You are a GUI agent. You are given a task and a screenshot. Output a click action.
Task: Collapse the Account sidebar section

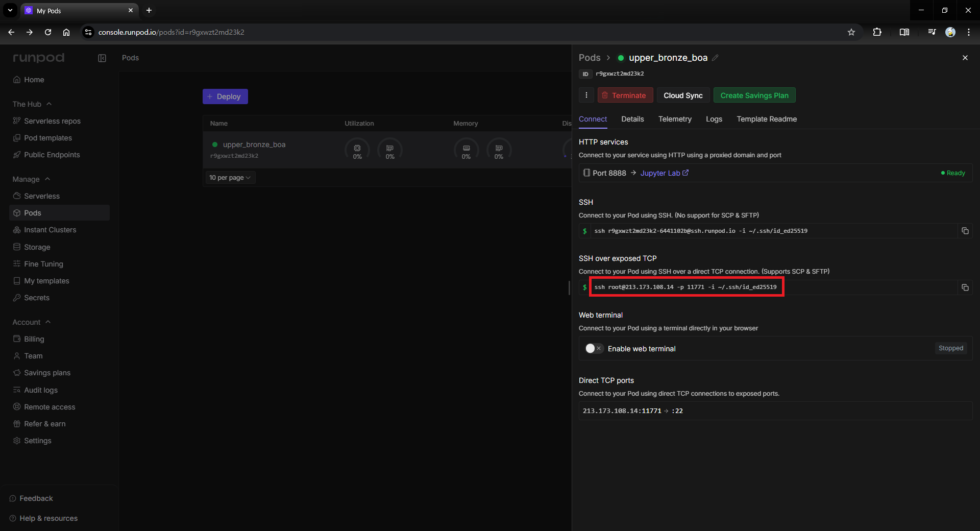32,322
